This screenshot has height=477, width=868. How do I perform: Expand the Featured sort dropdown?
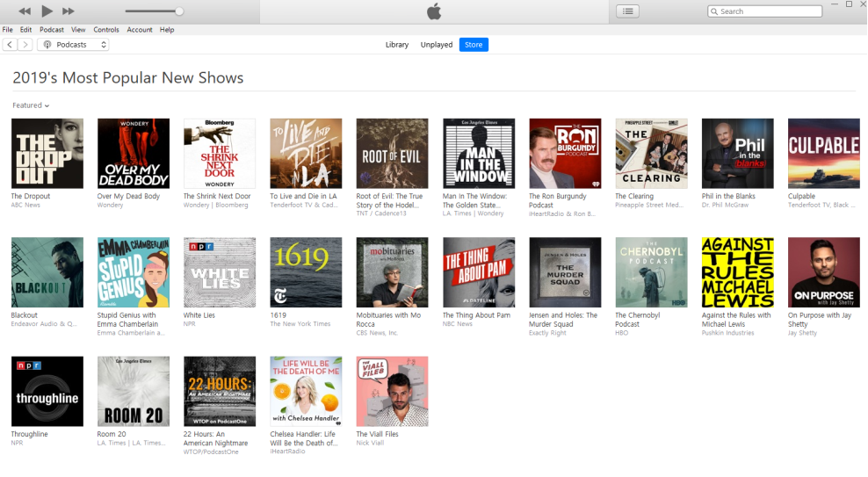[x=31, y=105]
